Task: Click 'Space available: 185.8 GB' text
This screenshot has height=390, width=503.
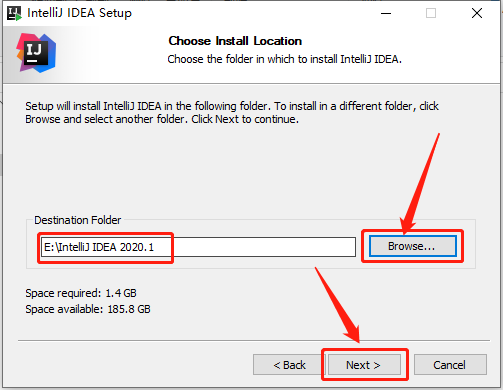Action: tap(88, 309)
